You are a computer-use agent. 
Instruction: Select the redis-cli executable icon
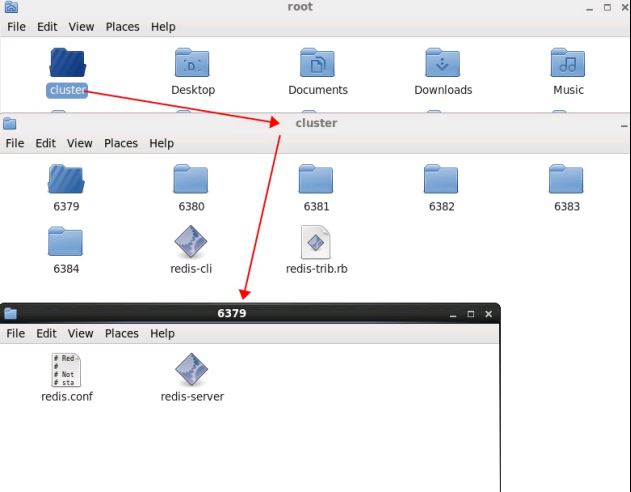tap(191, 241)
